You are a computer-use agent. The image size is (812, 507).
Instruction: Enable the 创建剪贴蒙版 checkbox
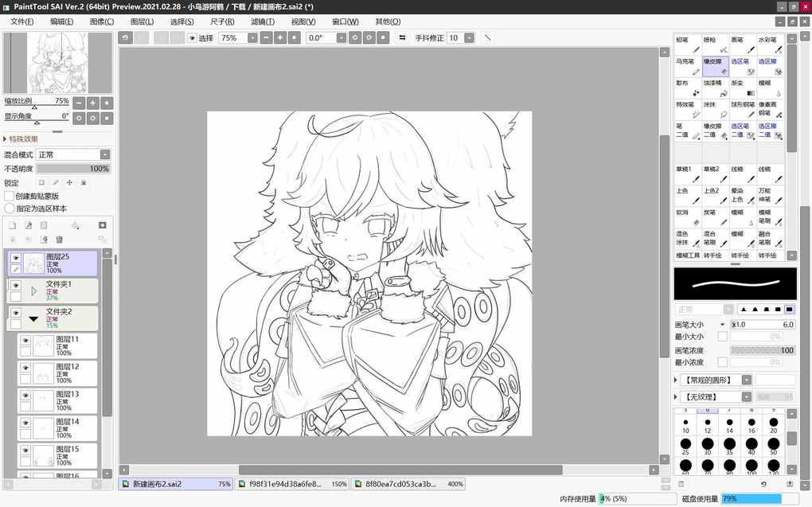pyautogui.click(x=10, y=196)
